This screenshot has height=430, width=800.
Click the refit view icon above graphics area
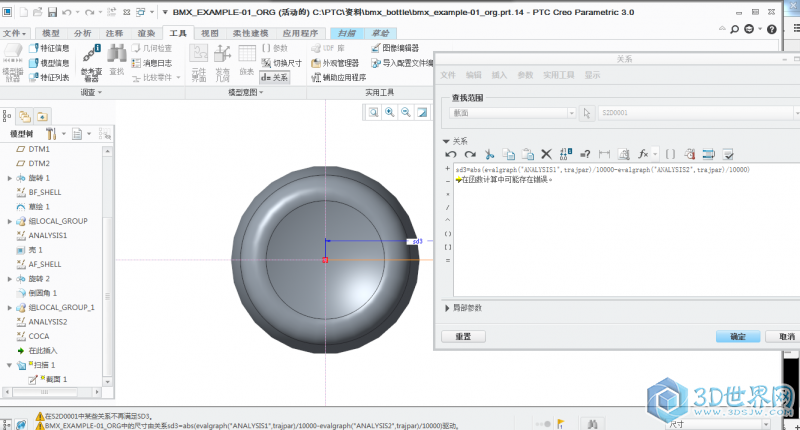click(374, 112)
